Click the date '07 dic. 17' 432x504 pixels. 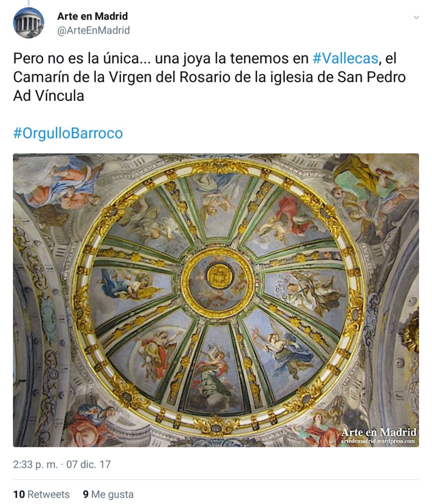88,465
